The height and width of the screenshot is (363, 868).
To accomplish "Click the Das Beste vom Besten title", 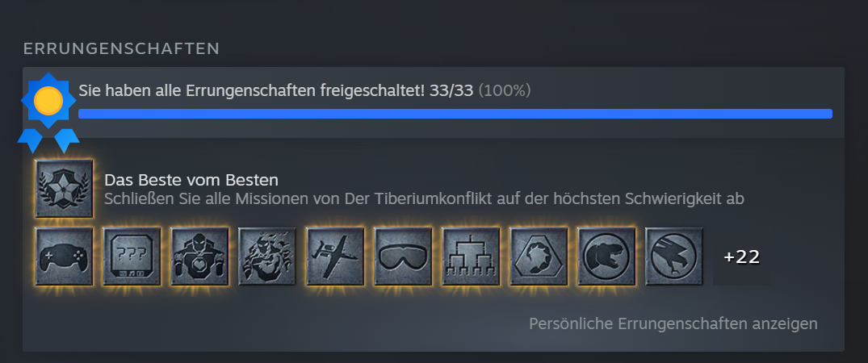I will pyautogui.click(x=191, y=180).
